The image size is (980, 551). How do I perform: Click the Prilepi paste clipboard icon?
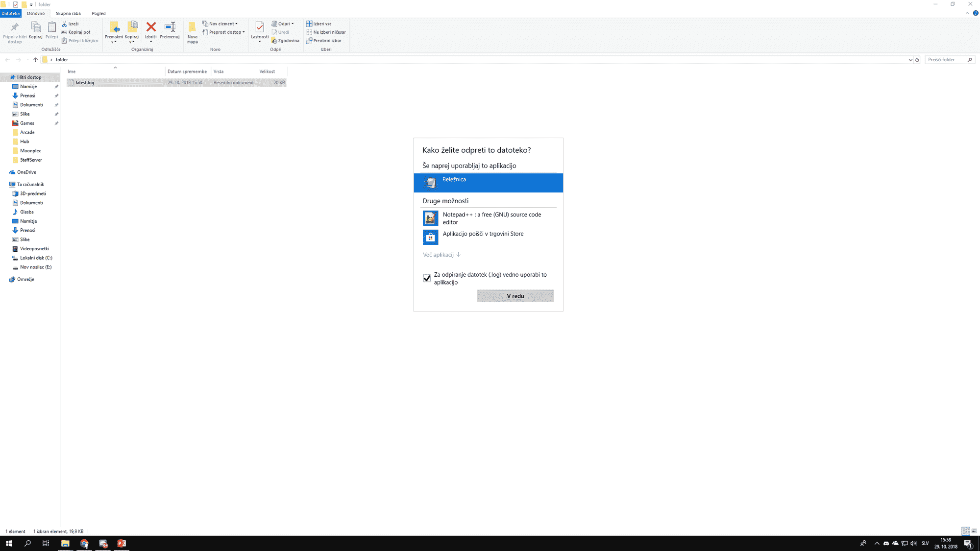point(51,27)
